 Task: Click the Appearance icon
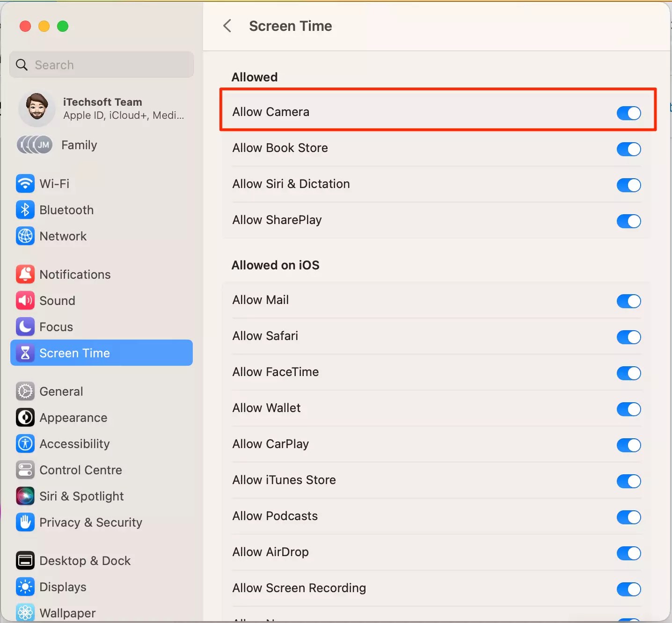coord(25,417)
